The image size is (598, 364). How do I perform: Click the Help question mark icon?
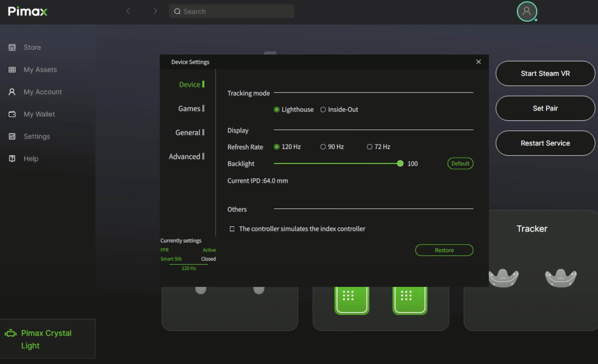[x=12, y=159]
